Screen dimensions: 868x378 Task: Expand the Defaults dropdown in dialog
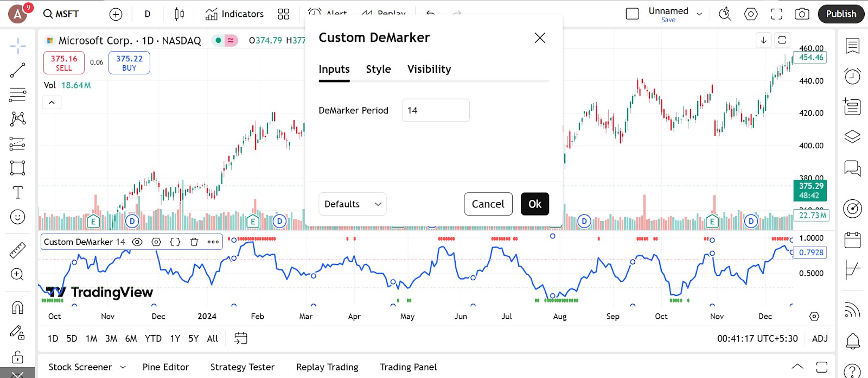click(353, 204)
